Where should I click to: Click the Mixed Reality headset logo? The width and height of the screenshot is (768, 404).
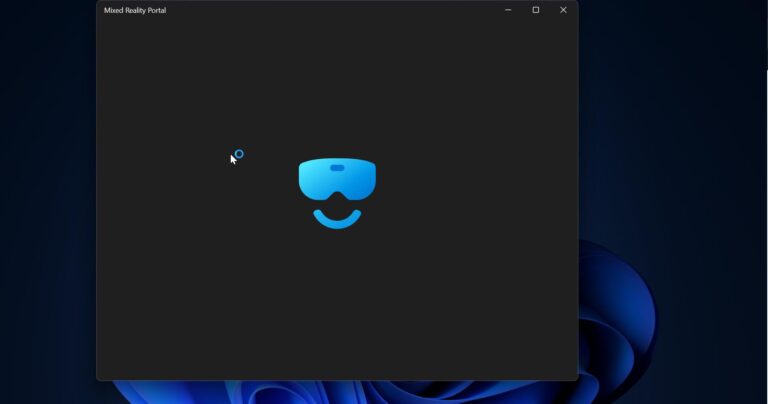coord(337,193)
